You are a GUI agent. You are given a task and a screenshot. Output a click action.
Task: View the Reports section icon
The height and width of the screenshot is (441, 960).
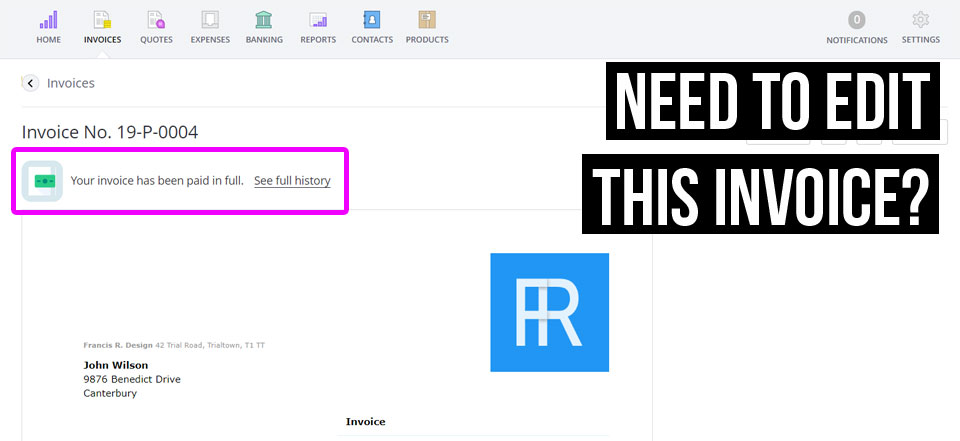click(318, 20)
